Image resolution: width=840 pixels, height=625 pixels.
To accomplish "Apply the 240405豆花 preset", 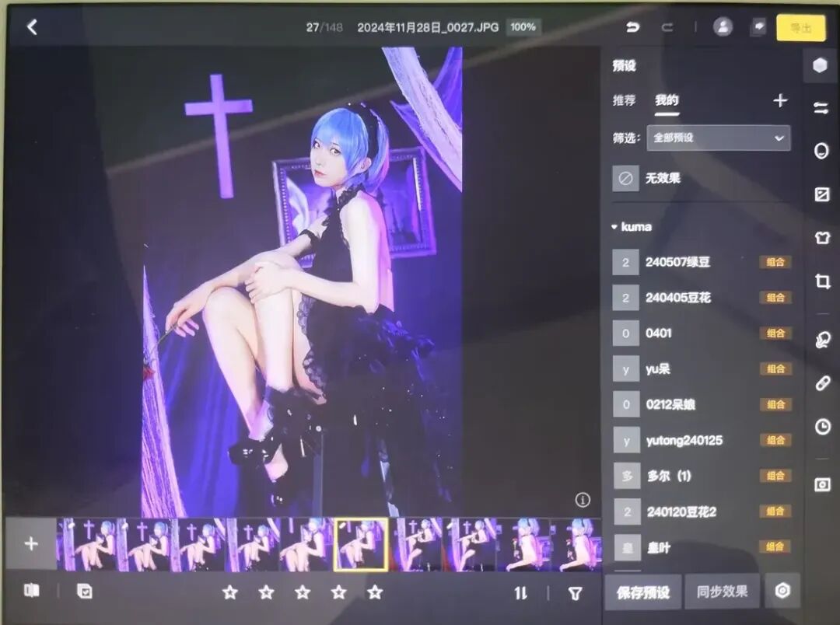I will tap(702, 298).
